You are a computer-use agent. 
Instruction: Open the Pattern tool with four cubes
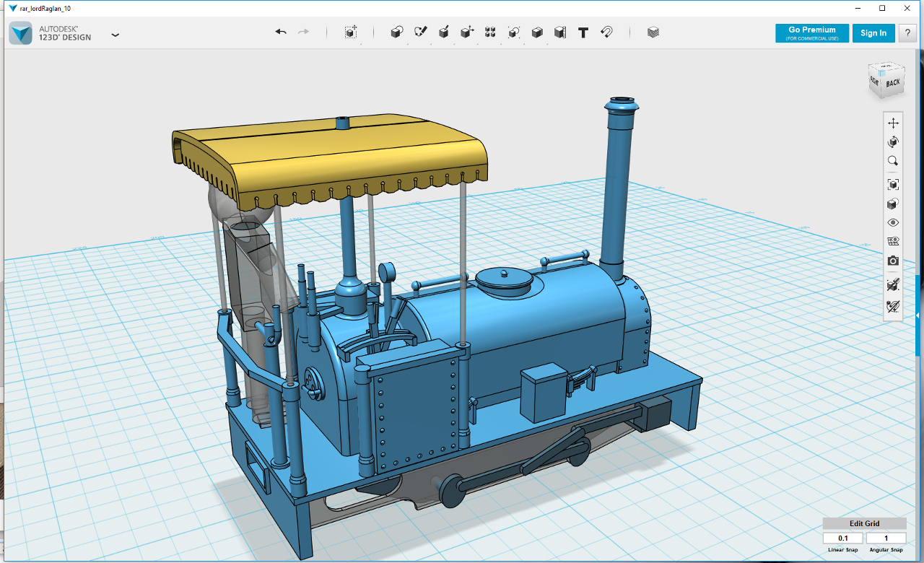click(490, 32)
